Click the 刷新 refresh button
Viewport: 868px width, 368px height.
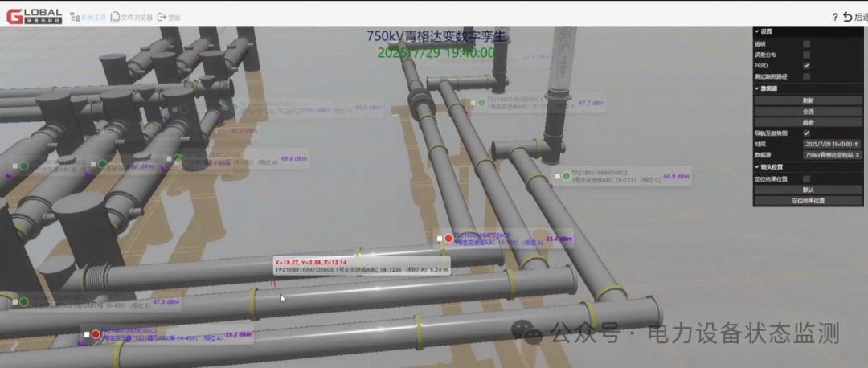click(x=808, y=100)
